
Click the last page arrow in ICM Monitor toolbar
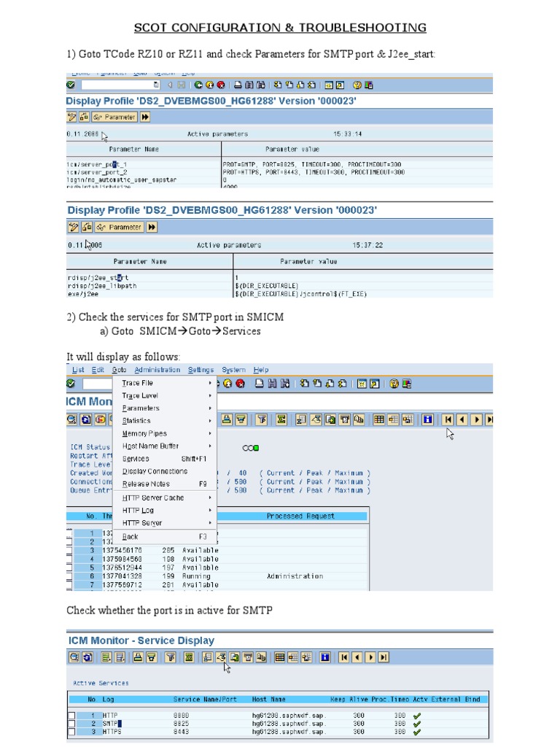tap(489, 419)
